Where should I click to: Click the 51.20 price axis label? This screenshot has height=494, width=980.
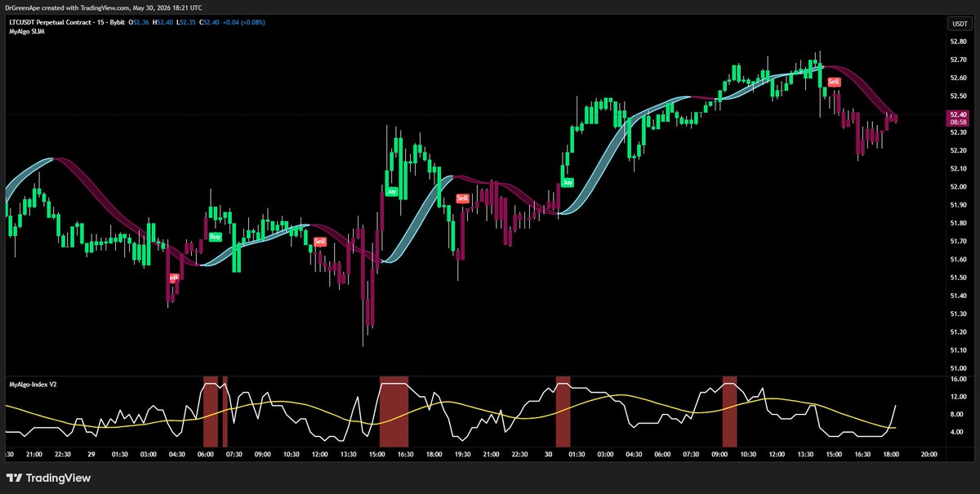pyautogui.click(x=959, y=332)
